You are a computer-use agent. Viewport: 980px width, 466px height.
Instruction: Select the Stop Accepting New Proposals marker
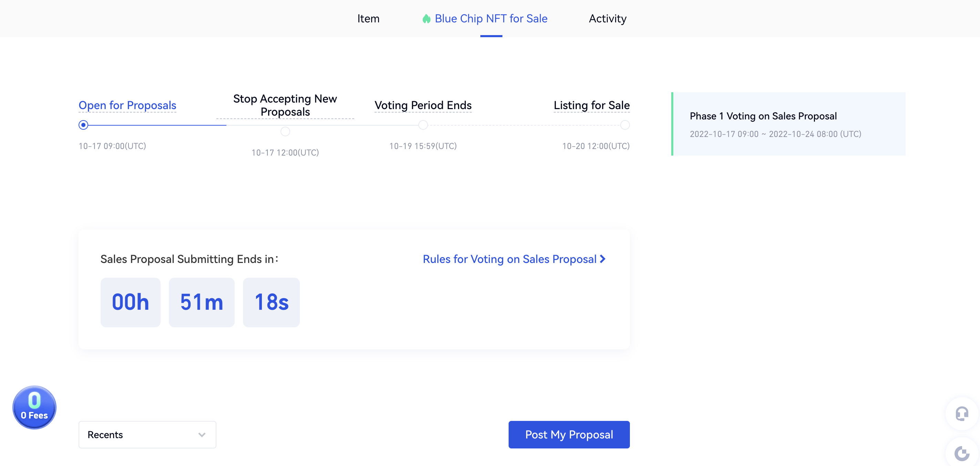285,131
